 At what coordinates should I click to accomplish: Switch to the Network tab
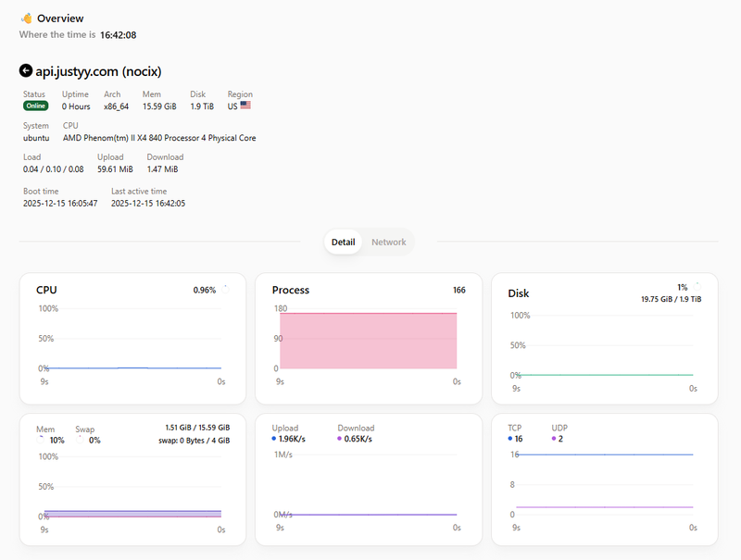click(388, 243)
